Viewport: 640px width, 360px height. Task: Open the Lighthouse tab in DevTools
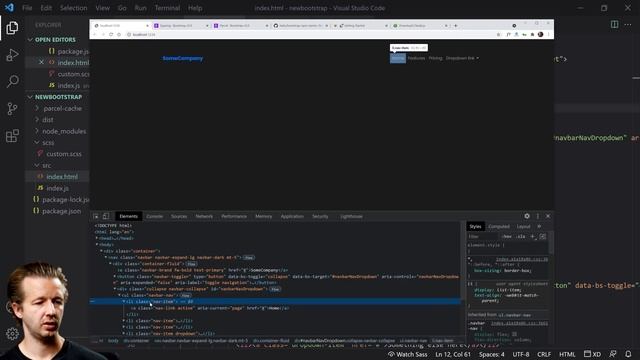351,216
